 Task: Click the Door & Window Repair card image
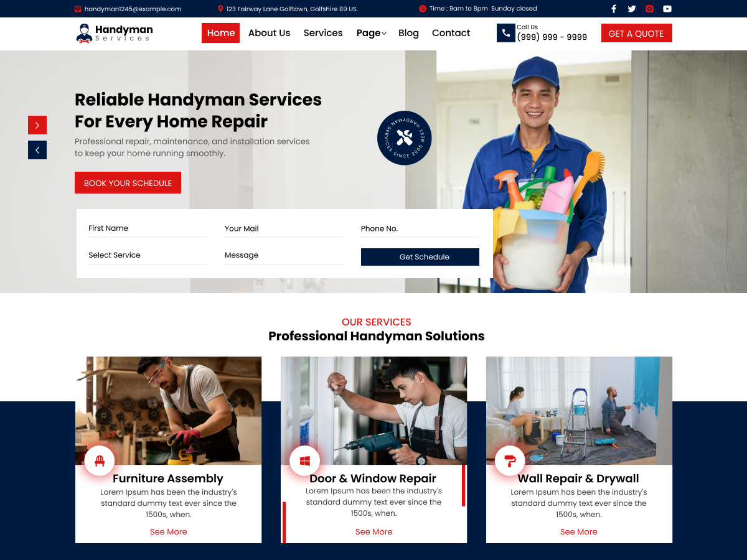374,411
